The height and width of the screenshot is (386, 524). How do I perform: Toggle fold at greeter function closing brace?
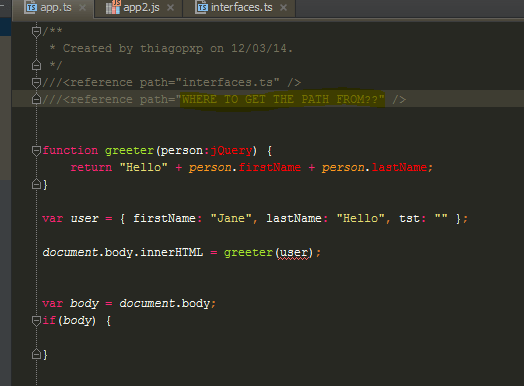tap(36, 184)
